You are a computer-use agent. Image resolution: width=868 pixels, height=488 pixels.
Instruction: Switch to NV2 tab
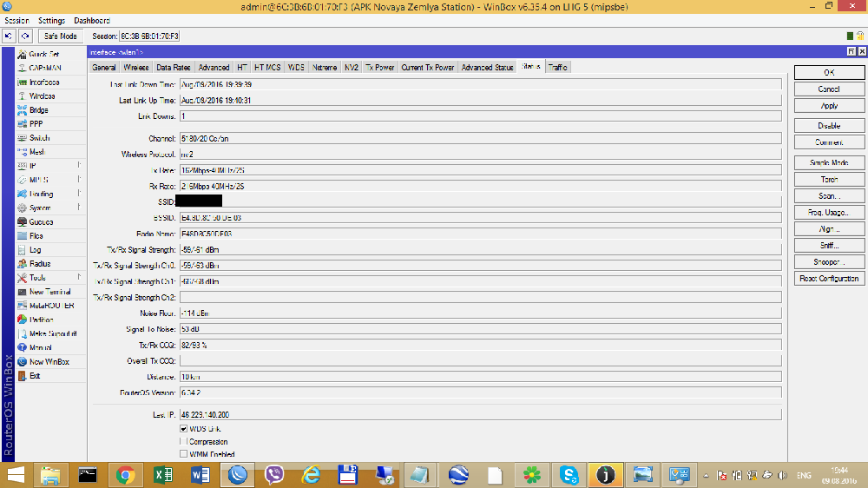[352, 67]
